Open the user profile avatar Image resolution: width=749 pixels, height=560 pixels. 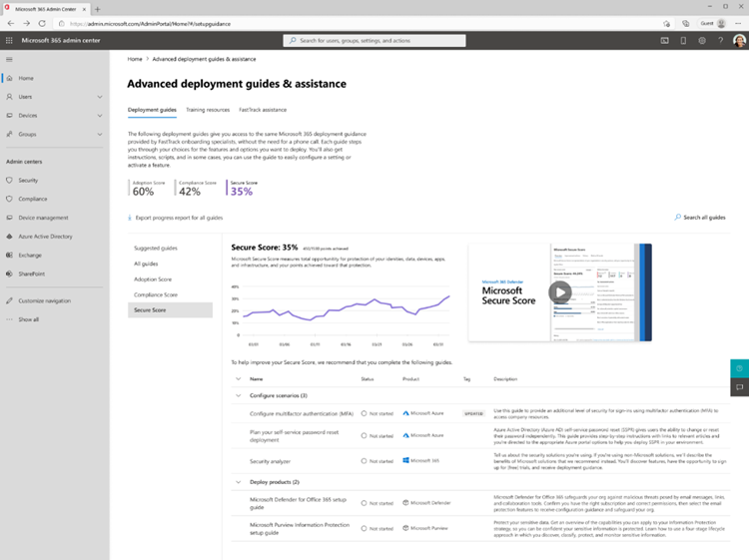(x=739, y=41)
